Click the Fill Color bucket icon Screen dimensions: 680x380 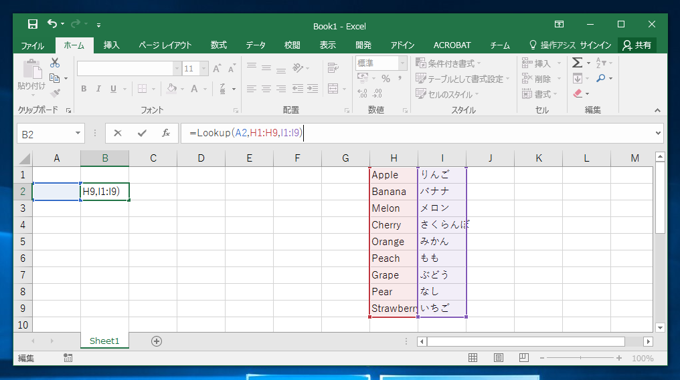pos(172,89)
